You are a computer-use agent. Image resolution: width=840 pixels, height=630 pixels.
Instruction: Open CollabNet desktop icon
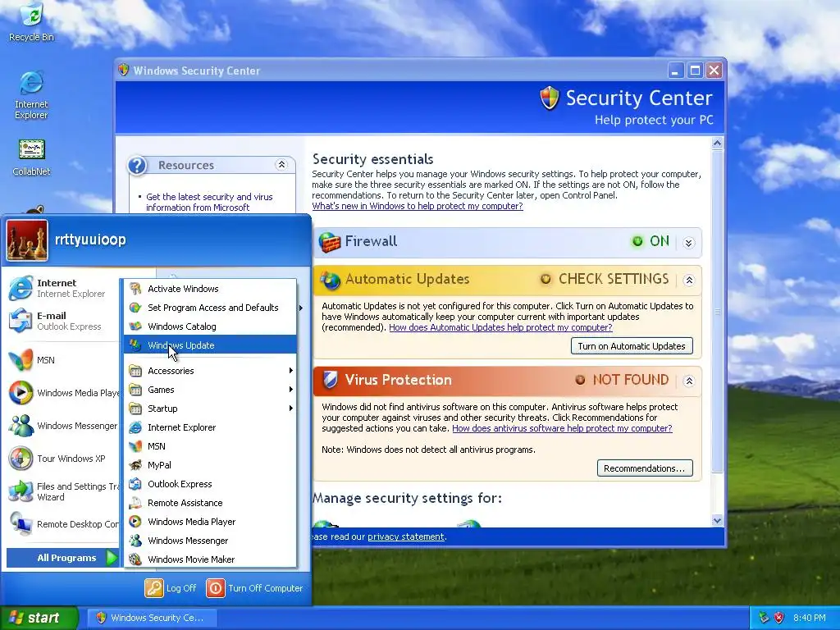coord(31,157)
